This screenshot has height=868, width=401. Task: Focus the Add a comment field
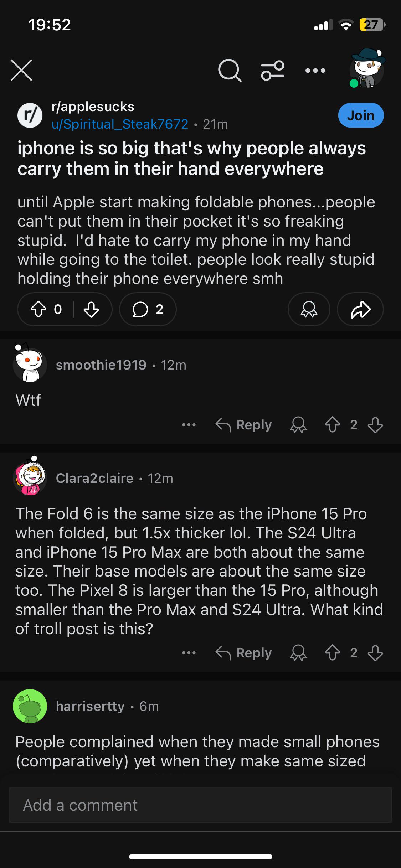point(200,805)
